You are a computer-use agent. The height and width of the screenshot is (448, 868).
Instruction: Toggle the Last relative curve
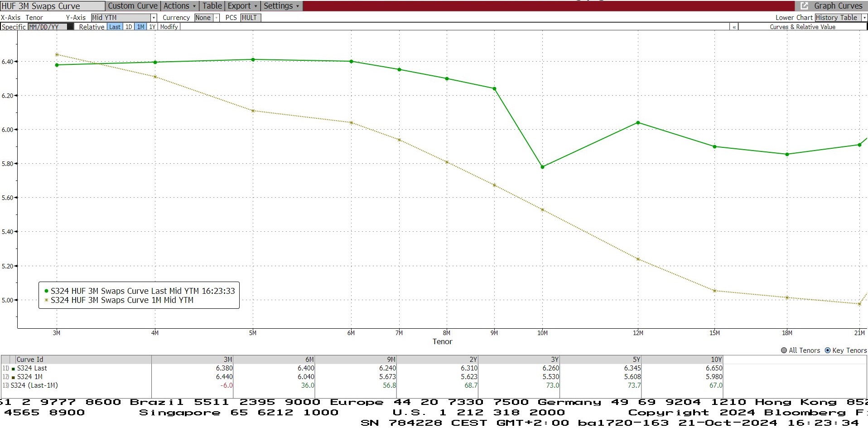115,27
